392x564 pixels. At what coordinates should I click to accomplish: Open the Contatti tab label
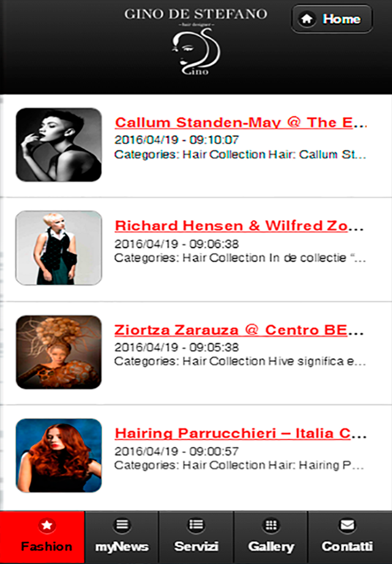[347, 546]
